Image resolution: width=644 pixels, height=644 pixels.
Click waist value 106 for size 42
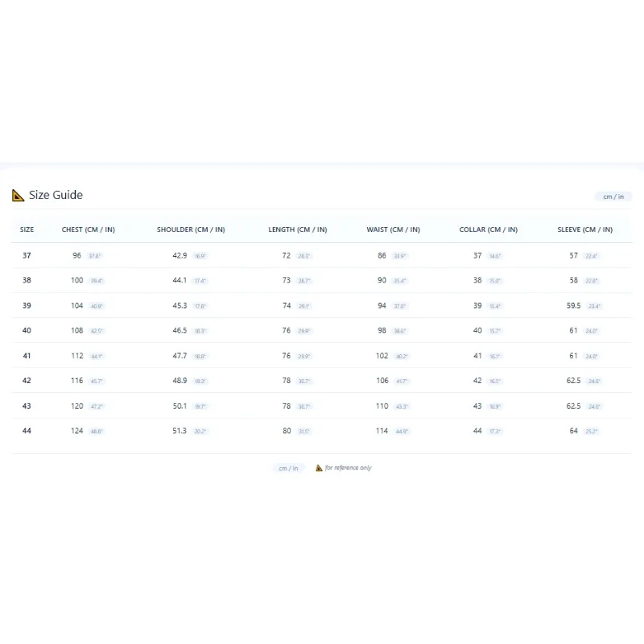[x=382, y=381]
